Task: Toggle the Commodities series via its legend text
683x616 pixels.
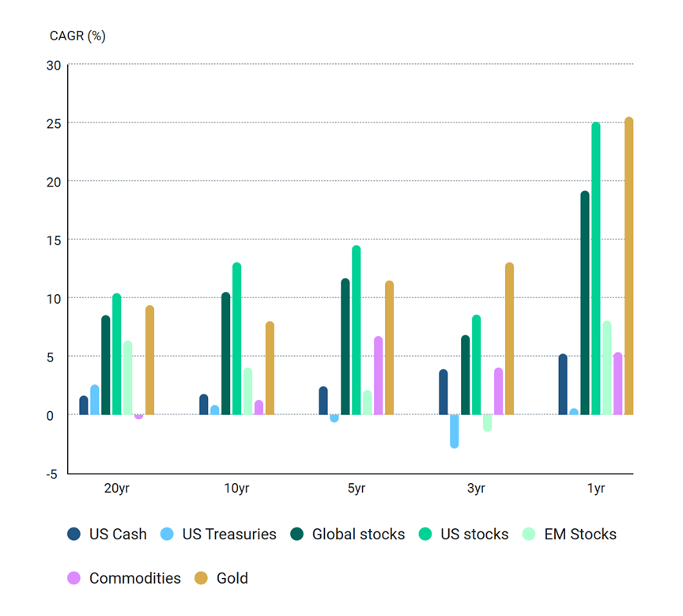Action: click(134, 578)
